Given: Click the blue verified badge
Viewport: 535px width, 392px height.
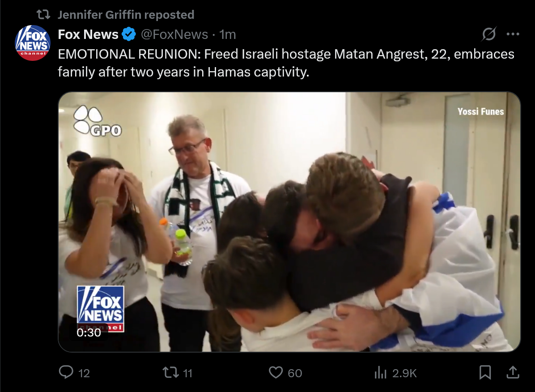Looking at the screenshot, I should coord(129,34).
